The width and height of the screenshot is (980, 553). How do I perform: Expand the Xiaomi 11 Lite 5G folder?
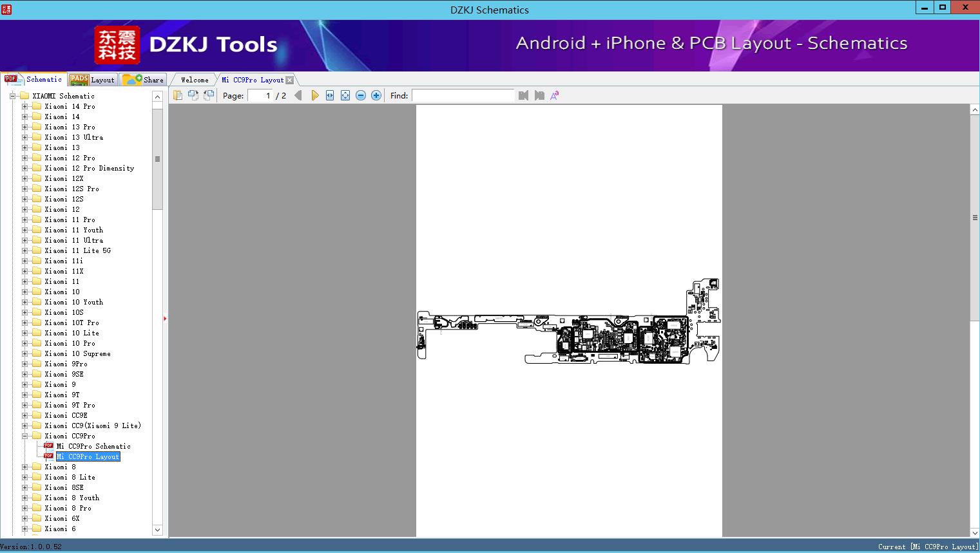tap(24, 250)
